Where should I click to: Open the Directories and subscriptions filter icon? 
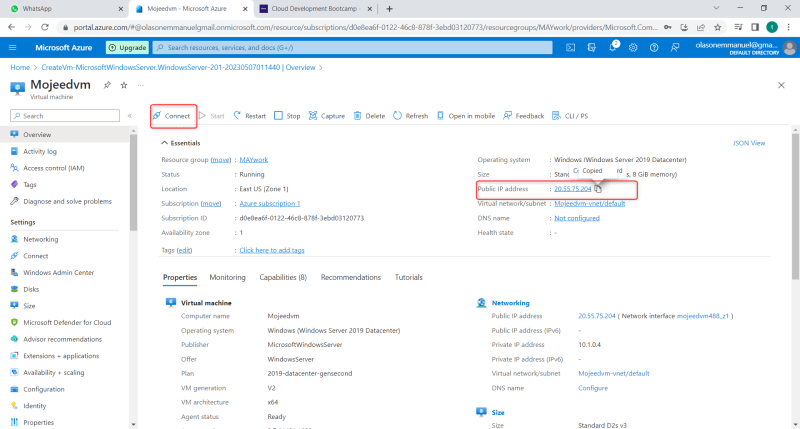point(591,47)
